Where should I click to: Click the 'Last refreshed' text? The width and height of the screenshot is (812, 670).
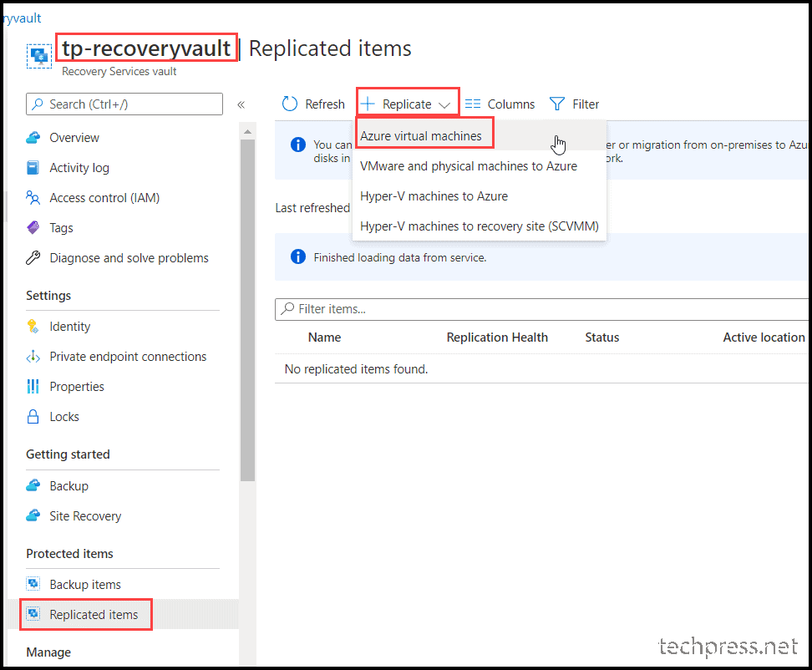click(312, 208)
